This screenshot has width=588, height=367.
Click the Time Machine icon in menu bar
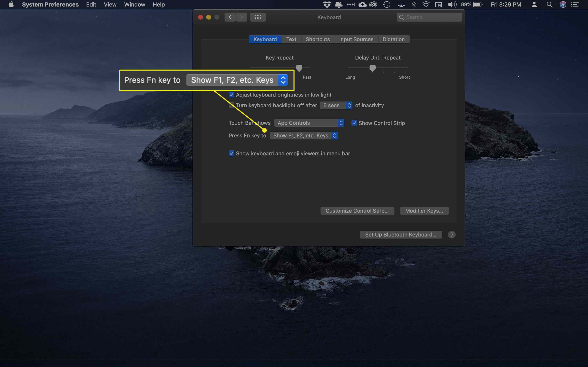(386, 5)
